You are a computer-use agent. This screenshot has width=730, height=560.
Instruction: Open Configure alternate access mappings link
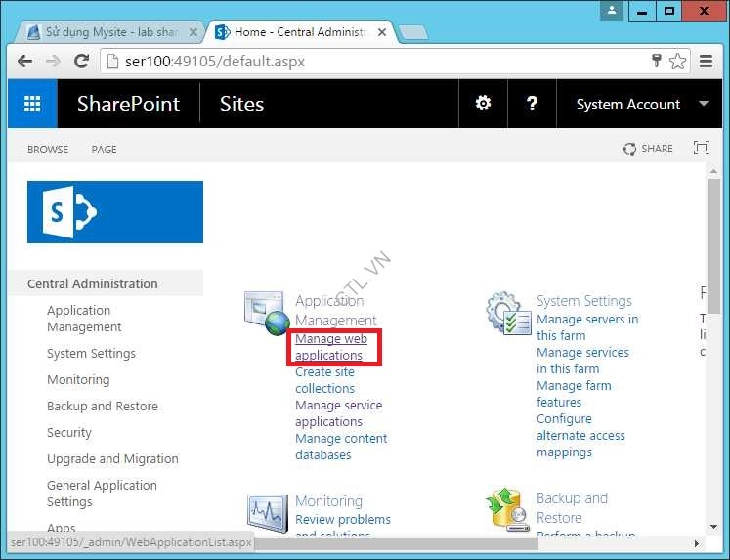581,435
